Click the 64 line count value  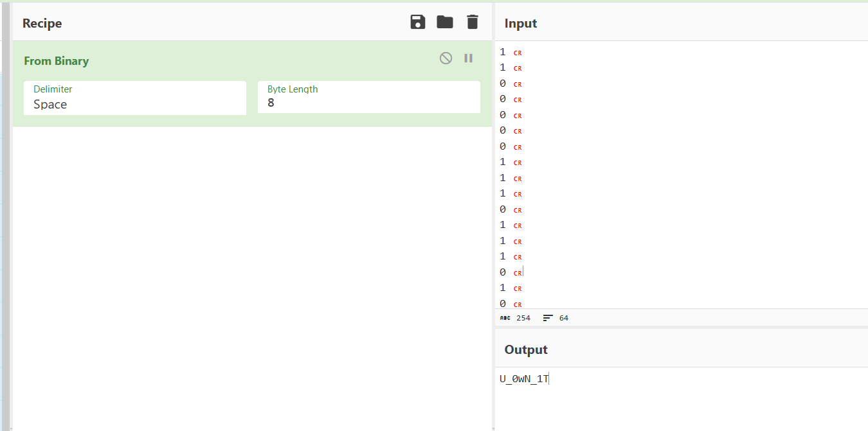tap(564, 318)
